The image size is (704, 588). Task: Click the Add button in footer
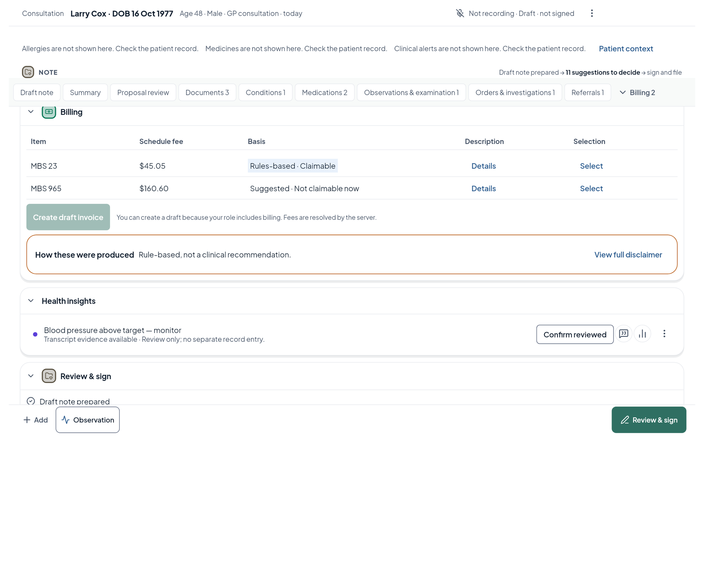point(36,420)
